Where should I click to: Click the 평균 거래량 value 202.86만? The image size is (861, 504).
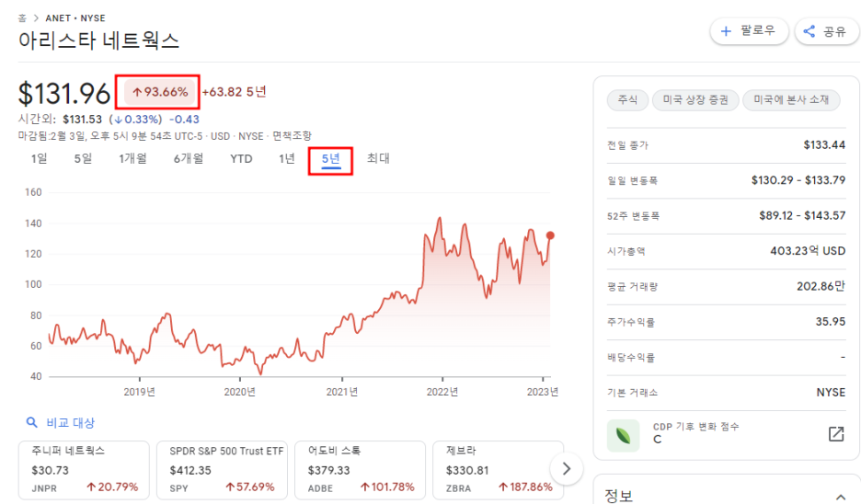coord(821,286)
